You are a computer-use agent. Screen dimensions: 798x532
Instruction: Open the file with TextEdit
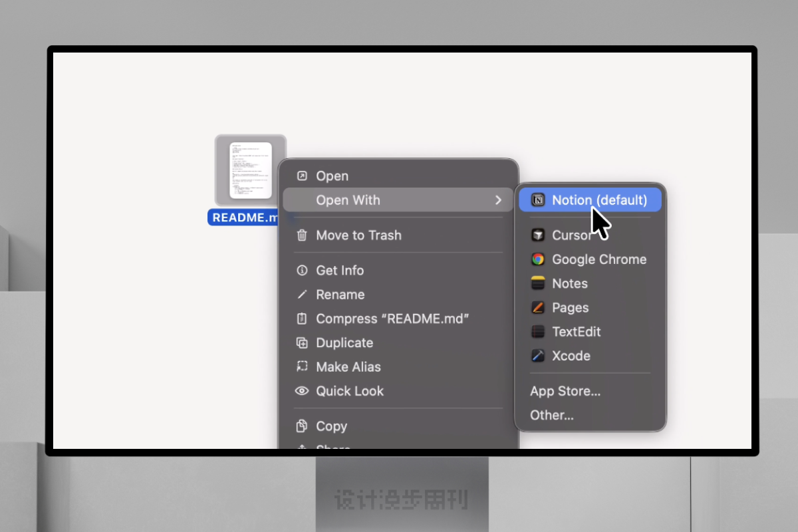point(591,331)
